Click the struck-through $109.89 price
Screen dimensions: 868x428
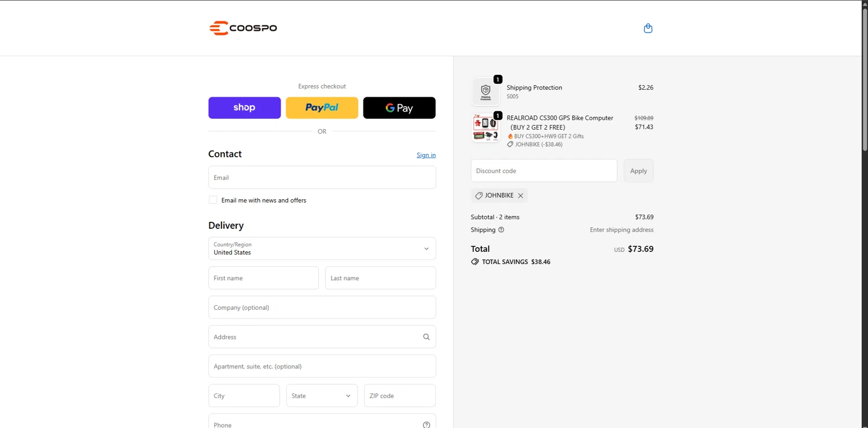pyautogui.click(x=643, y=118)
